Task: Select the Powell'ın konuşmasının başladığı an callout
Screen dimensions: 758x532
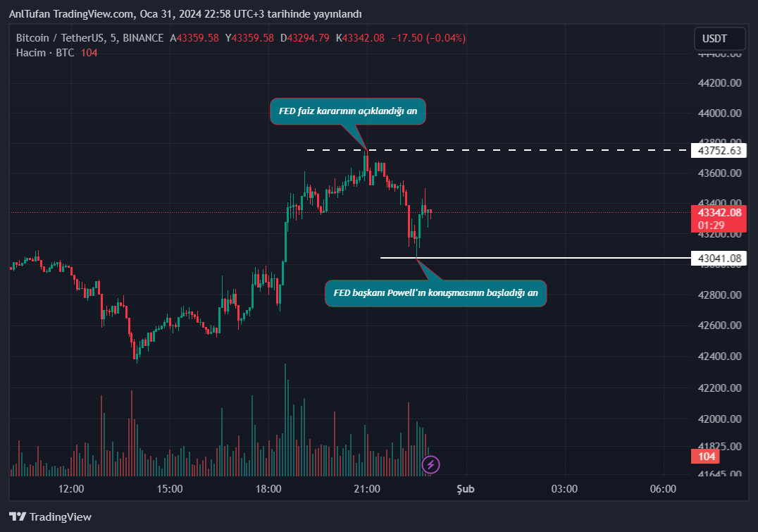Action: pos(435,292)
